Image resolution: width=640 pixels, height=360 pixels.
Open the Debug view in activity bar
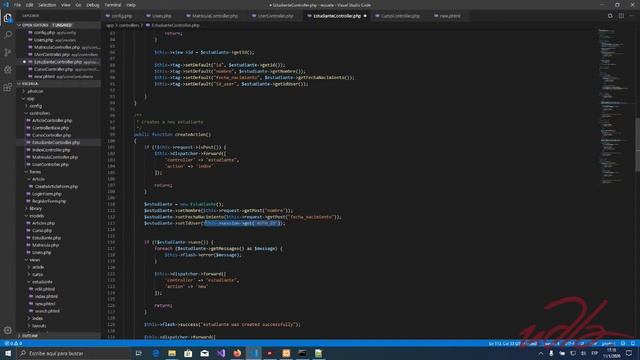click(x=8, y=70)
